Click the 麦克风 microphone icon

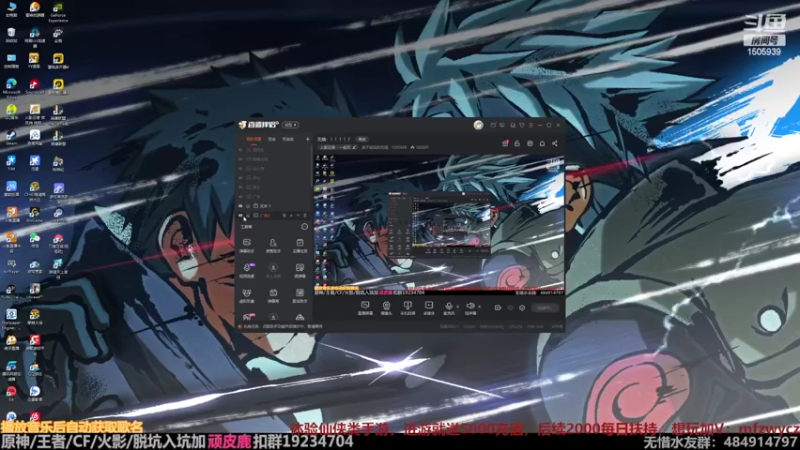point(449,308)
